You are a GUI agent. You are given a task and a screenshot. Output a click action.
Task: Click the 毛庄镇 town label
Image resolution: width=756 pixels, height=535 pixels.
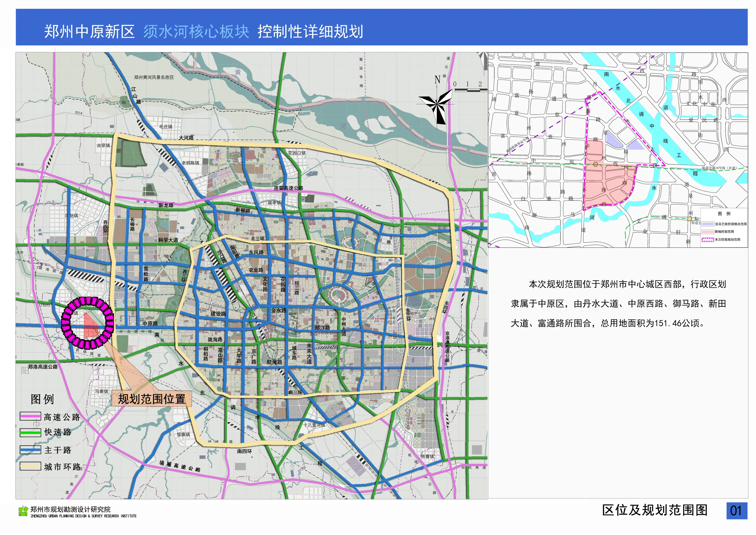click(x=166, y=126)
